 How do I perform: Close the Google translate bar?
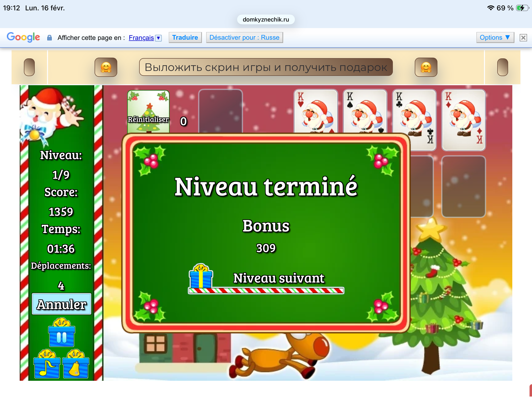click(x=523, y=38)
